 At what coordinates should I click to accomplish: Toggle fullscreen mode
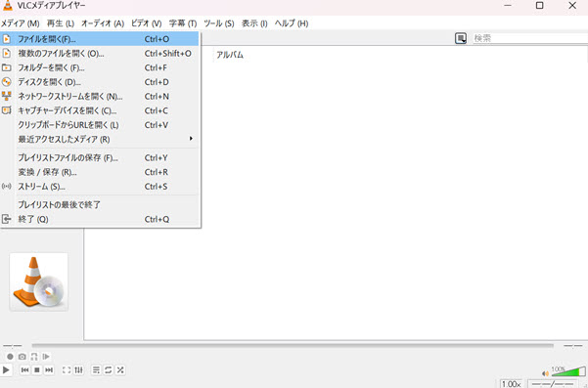pos(67,370)
